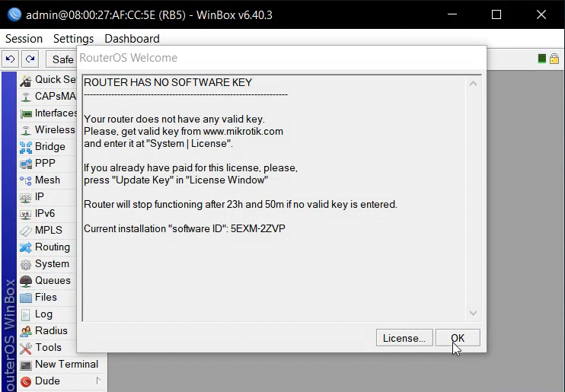Open the Dashboard menu
This screenshot has height=392, width=565.
(132, 39)
